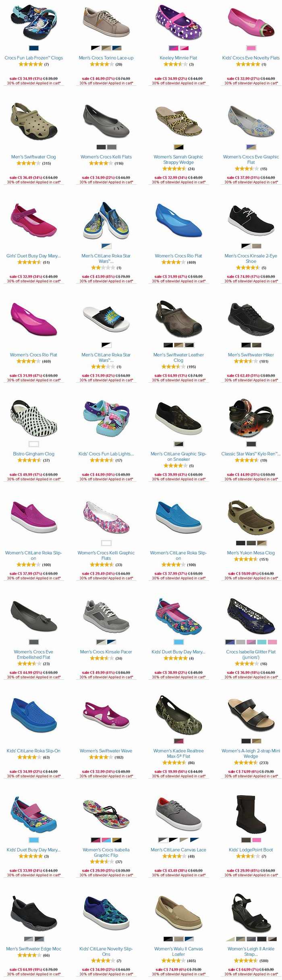282x980 pixels.
Task: Choose the first black swatch for Men's Yukon Mesa Clog
Action: (x=241, y=543)
